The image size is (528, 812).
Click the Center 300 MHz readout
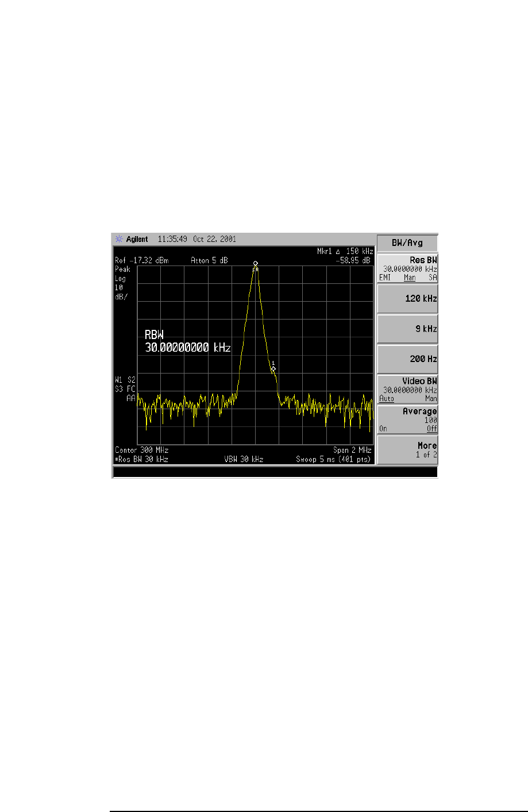(x=142, y=450)
